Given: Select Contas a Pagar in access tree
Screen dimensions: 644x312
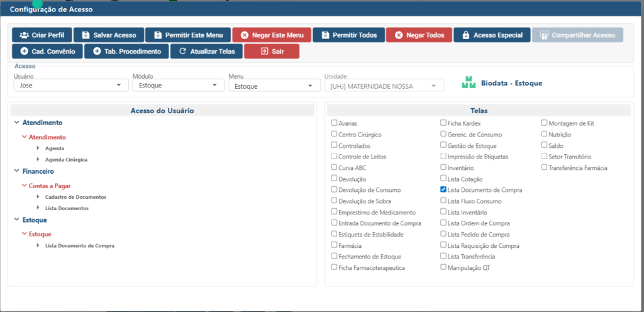Looking at the screenshot, I should [x=49, y=186].
